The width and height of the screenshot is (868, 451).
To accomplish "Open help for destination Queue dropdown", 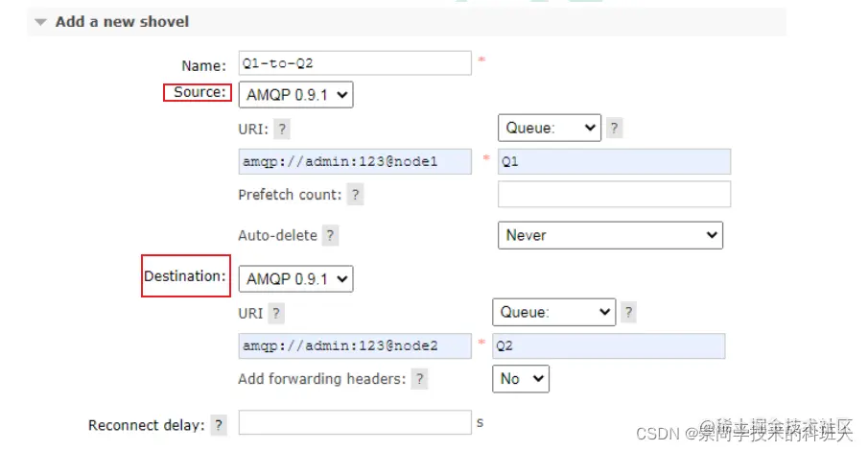I will click(x=628, y=312).
